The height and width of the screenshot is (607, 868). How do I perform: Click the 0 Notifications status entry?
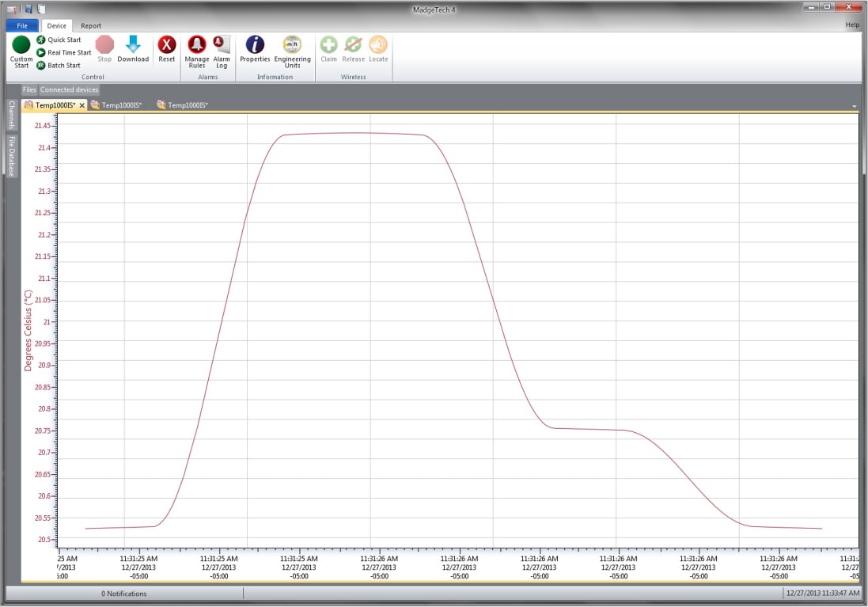click(x=124, y=594)
